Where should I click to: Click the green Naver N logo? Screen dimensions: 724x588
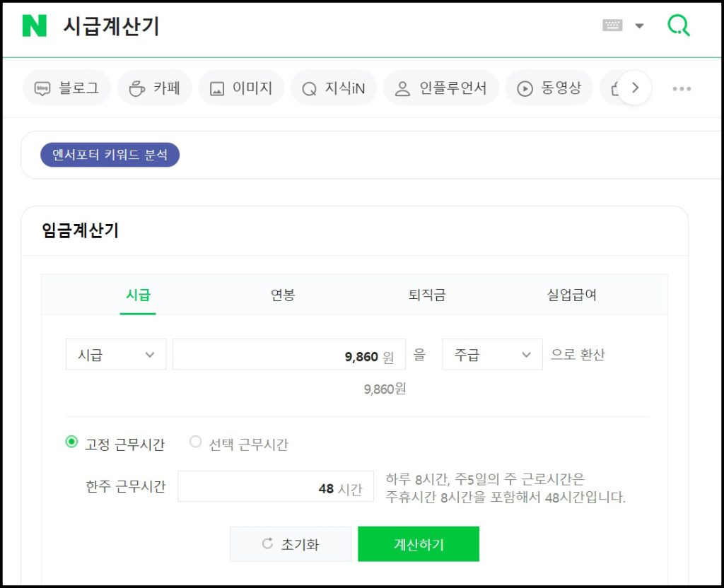point(34,26)
